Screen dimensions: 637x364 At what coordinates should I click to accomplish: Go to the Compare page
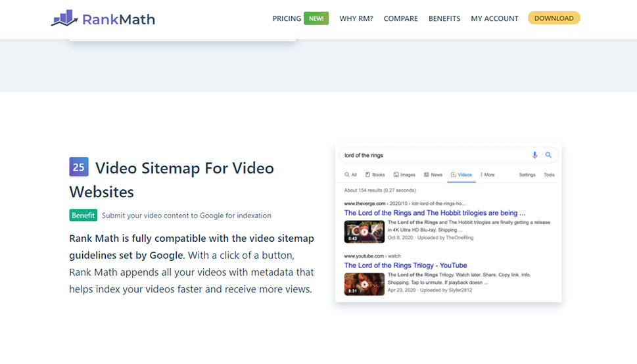[400, 18]
